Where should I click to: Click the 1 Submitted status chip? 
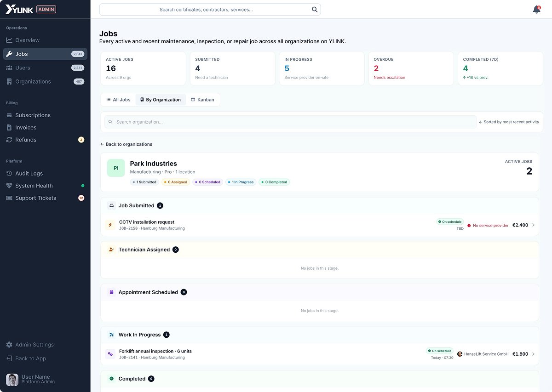coord(144,182)
